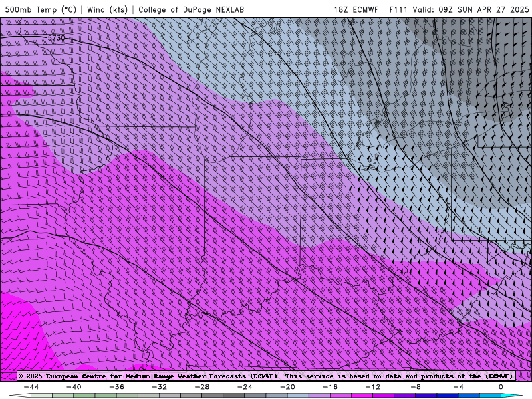Click 'College of DuPage NEXLAB' header text
532x399 pixels.
pyautogui.click(x=191, y=9)
